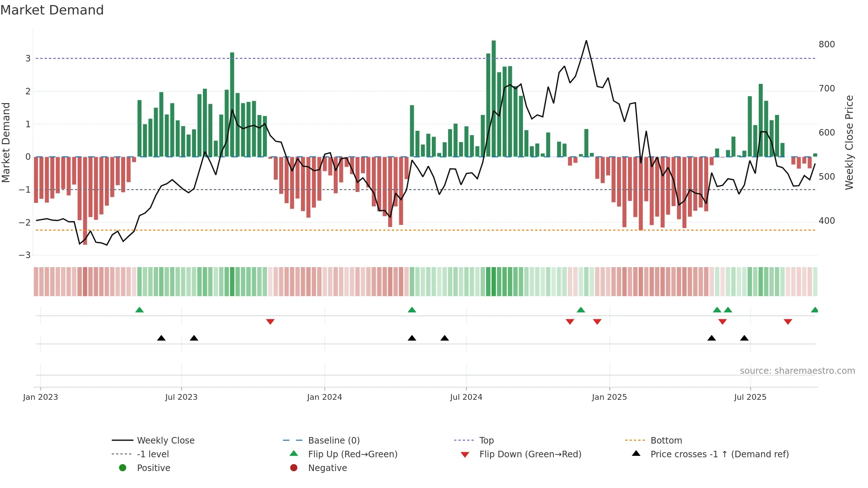This screenshot has width=868, height=488.
Task: Click the green flip-up marker just before Jan 2025
Action: pyautogui.click(x=581, y=310)
